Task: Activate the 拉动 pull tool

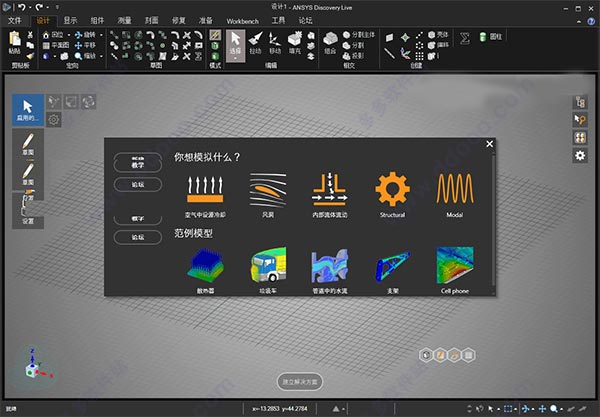Action: click(x=256, y=42)
